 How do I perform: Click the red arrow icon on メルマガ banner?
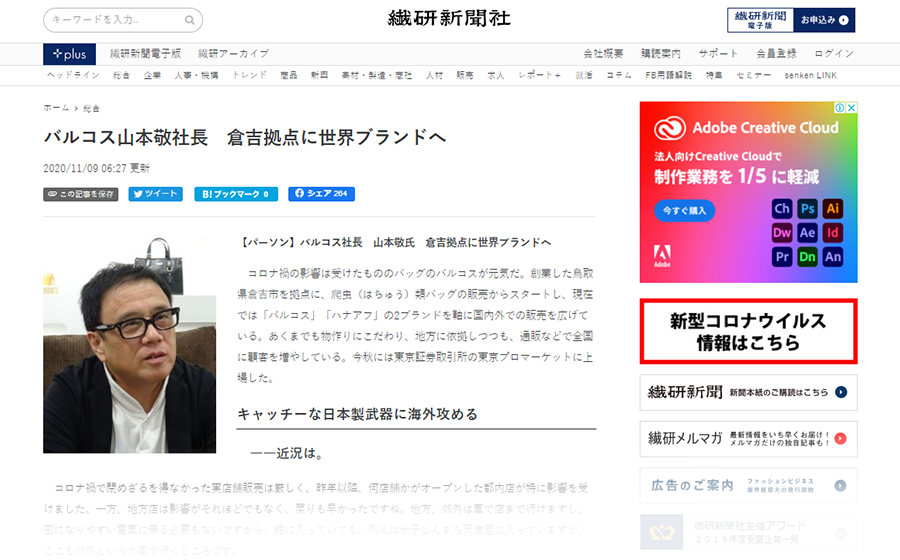[x=840, y=439]
